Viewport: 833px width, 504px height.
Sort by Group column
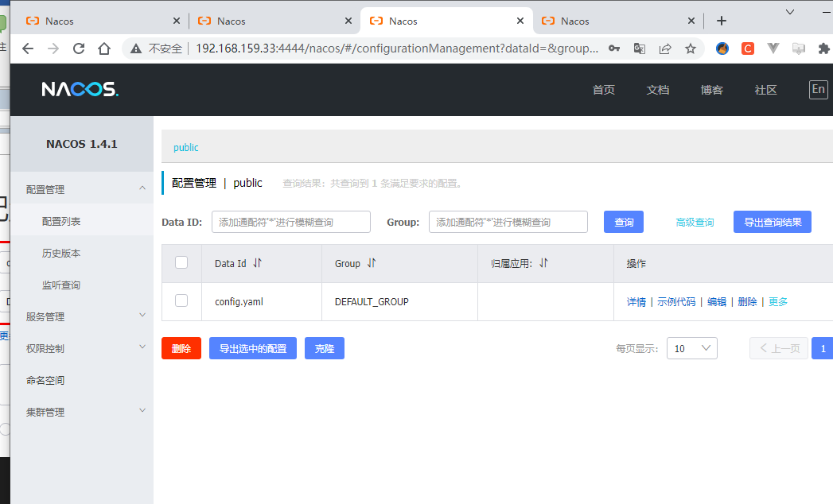point(372,263)
